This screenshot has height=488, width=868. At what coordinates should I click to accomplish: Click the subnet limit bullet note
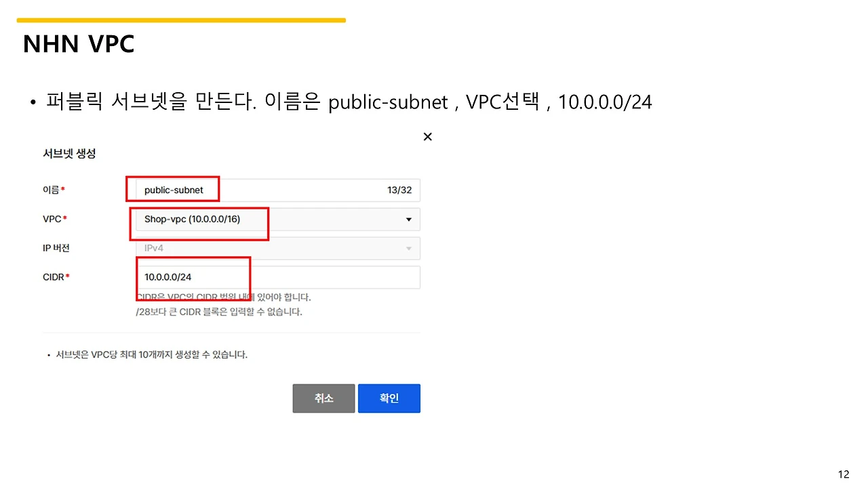[148, 354]
